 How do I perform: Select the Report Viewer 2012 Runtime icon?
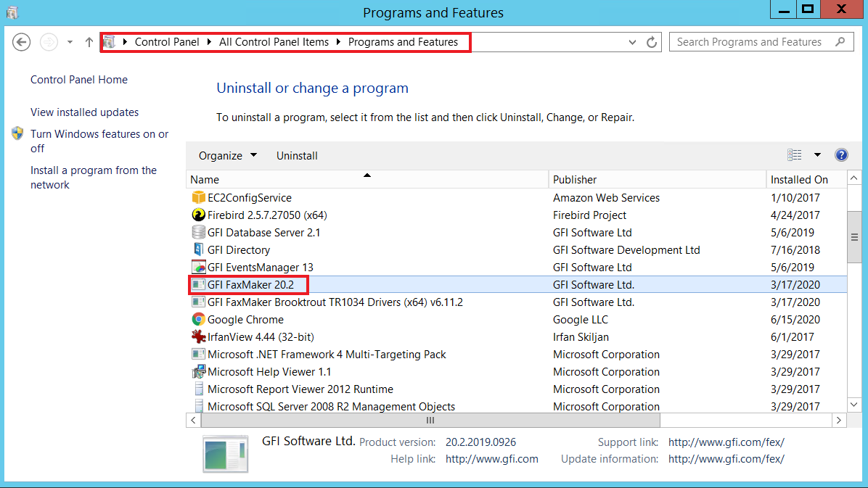(x=198, y=389)
